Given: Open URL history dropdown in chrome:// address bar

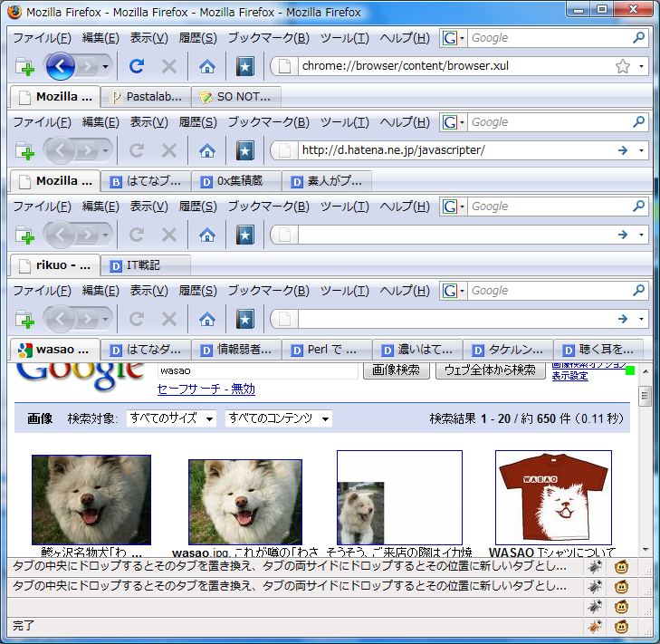Looking at the screenshot, I should pyautogui.click(x=641, y=66).
